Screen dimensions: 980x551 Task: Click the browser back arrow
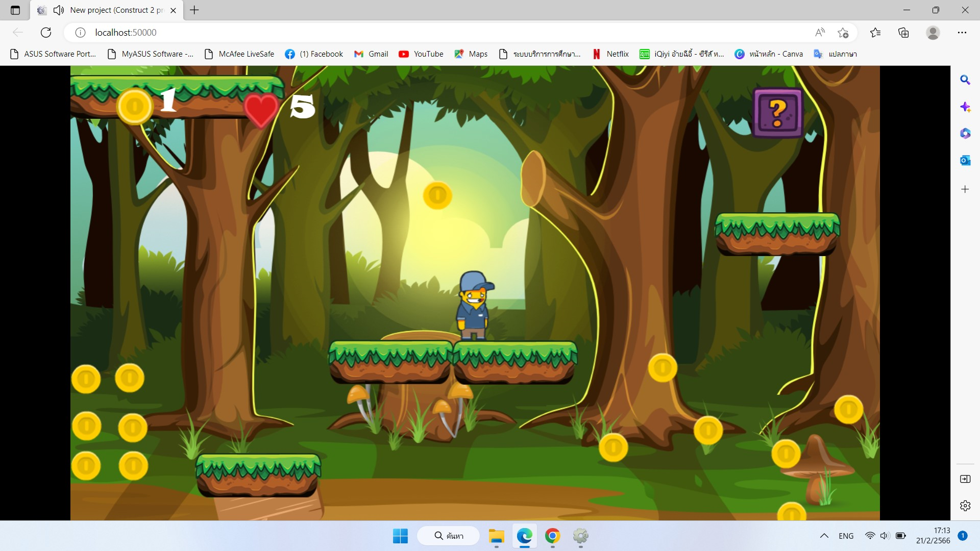pos(18,33)
